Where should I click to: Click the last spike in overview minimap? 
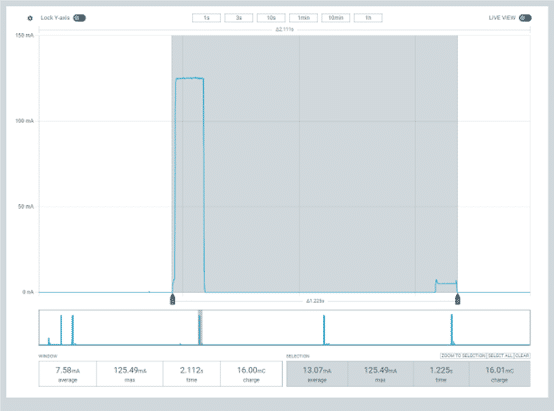coord(452,329)
